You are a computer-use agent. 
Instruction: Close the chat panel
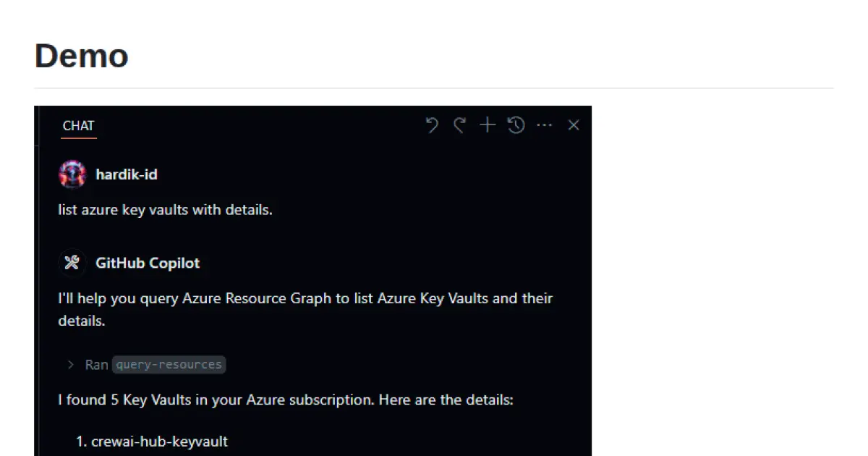tap(574, 124)
